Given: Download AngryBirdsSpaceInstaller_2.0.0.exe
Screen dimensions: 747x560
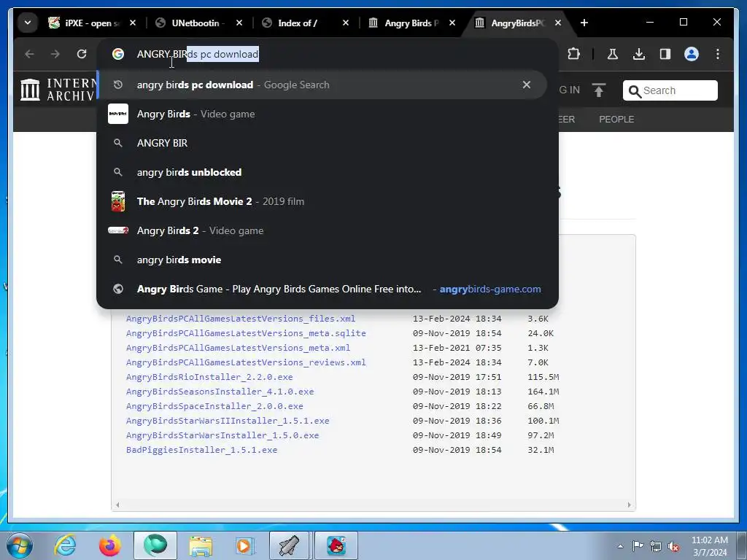Looking at the screenshot, I should tap(214, 406).
